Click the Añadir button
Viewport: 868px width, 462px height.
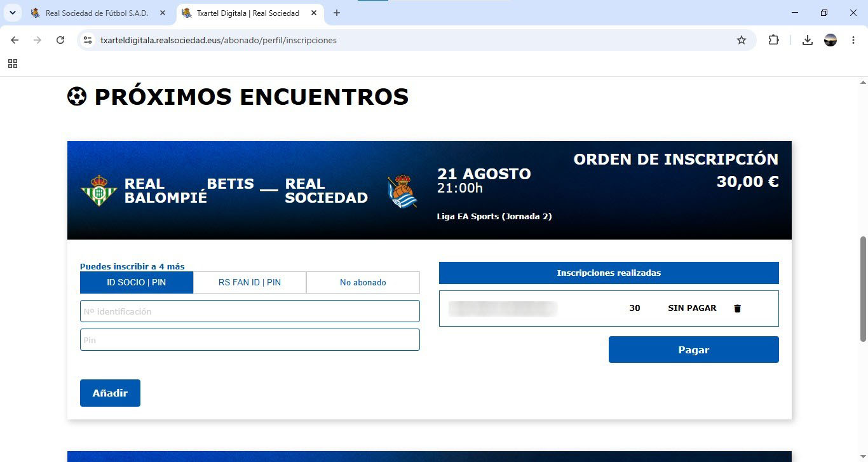[110, 393]
